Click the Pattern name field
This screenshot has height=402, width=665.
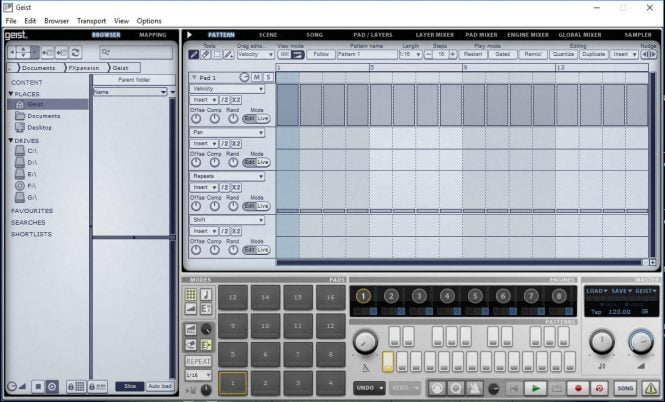coord(367,54)
